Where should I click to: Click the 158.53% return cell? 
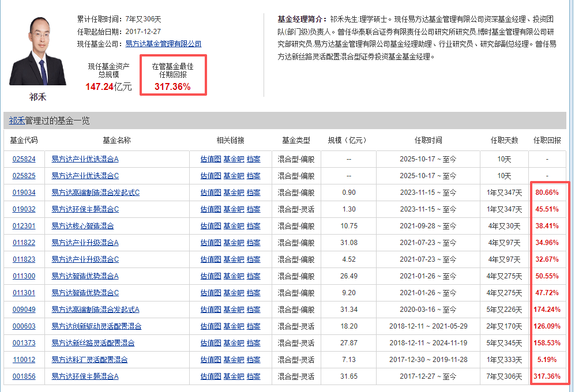[x=547, y=343]
